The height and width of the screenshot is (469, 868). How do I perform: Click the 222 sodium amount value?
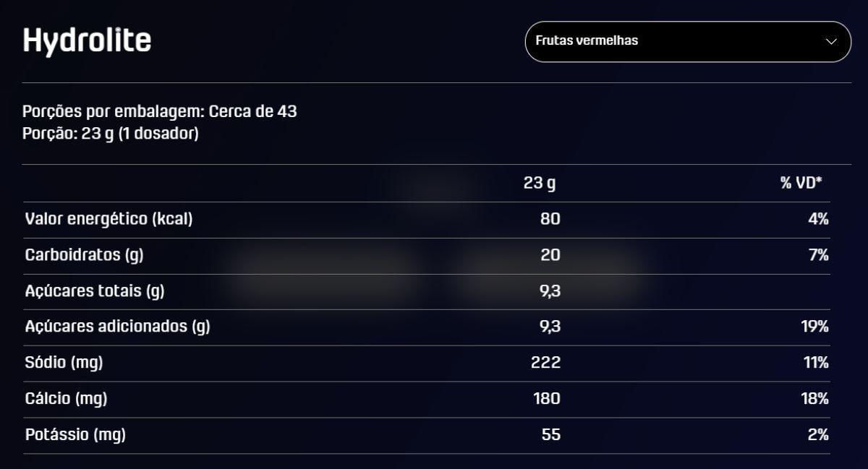[x=545, y=363]
